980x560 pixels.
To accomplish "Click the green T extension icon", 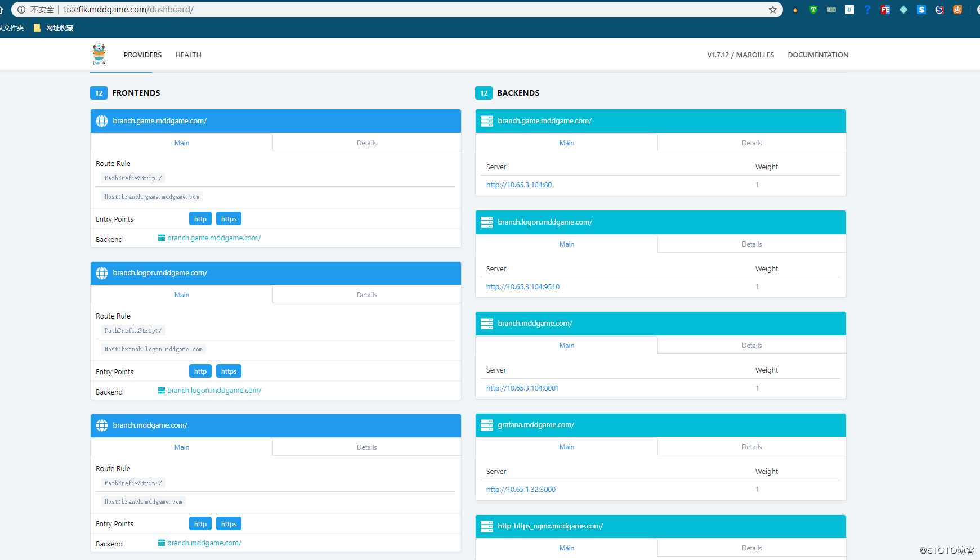I will point(813,10).
